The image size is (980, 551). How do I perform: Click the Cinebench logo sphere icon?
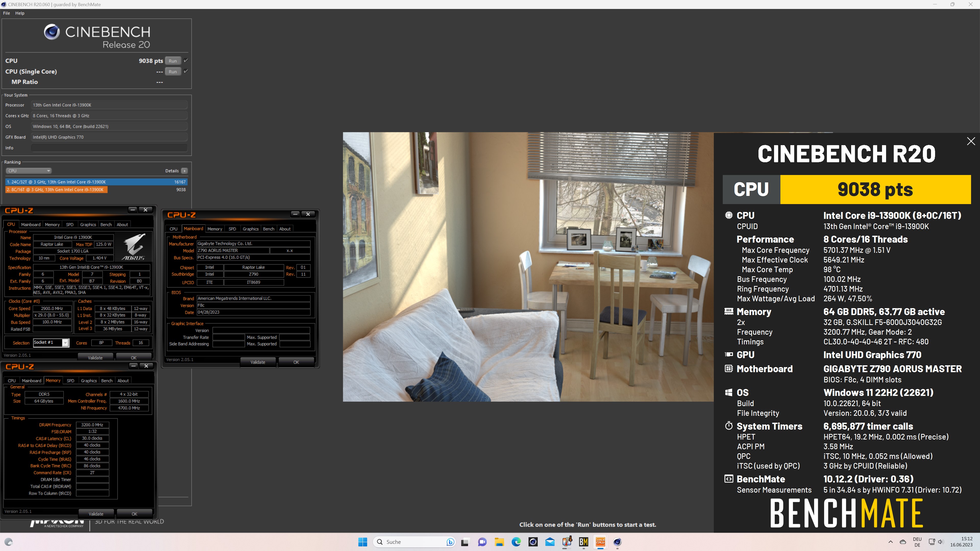coord(52,32)
